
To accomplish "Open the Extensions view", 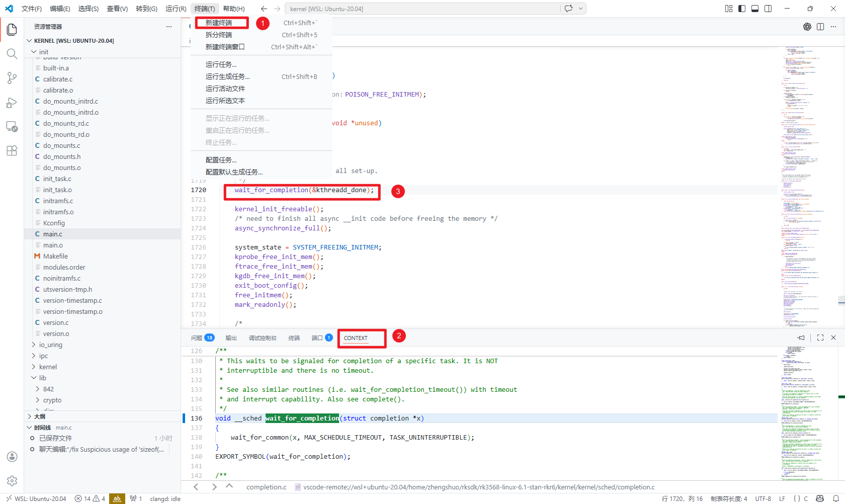I will coord(12,151).
